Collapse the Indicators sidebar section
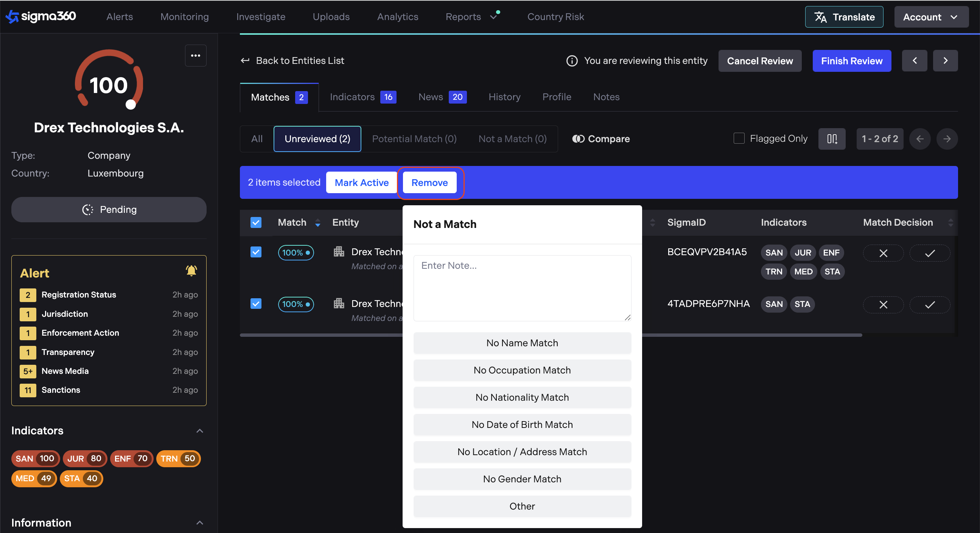The image size is (980, 533). (x=199, y=431)
